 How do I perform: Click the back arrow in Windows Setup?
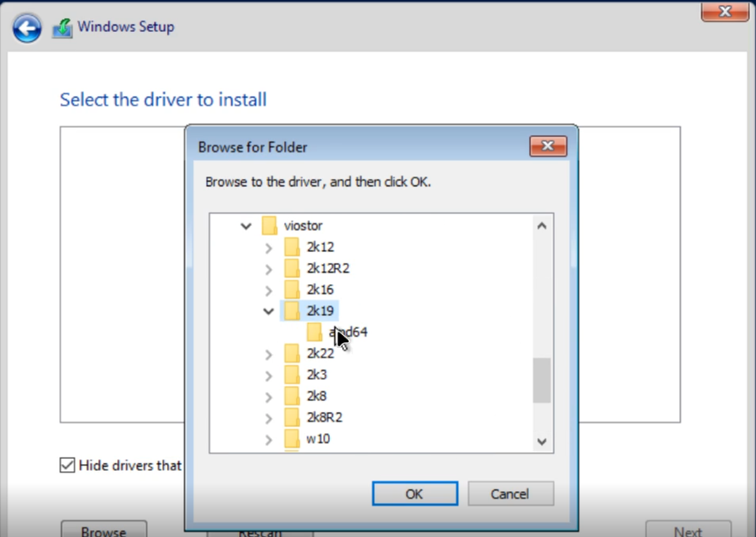point(27,28)
